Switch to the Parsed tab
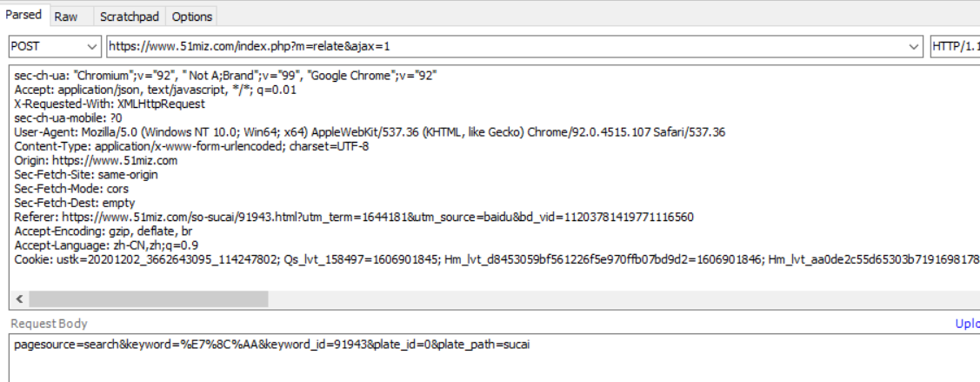The image size is (980, 382). pos(23,16)
